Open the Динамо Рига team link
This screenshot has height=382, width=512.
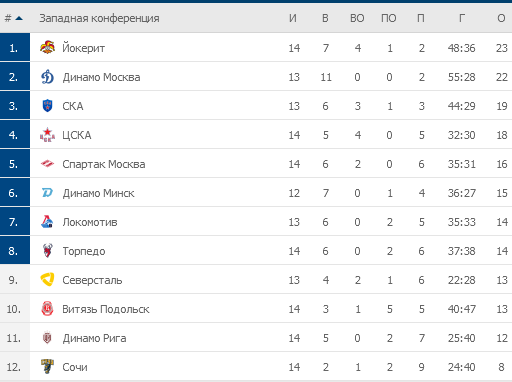point(95,338)
